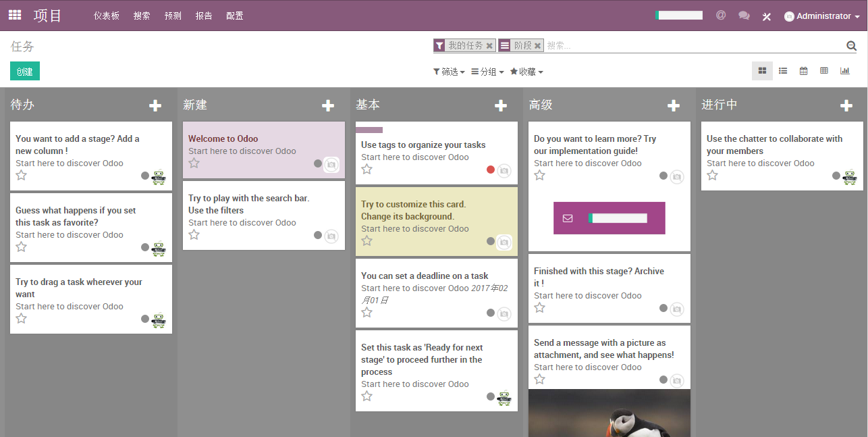
Task: Open 'You can set a deadline' card
Action: [x=437, y=293]
